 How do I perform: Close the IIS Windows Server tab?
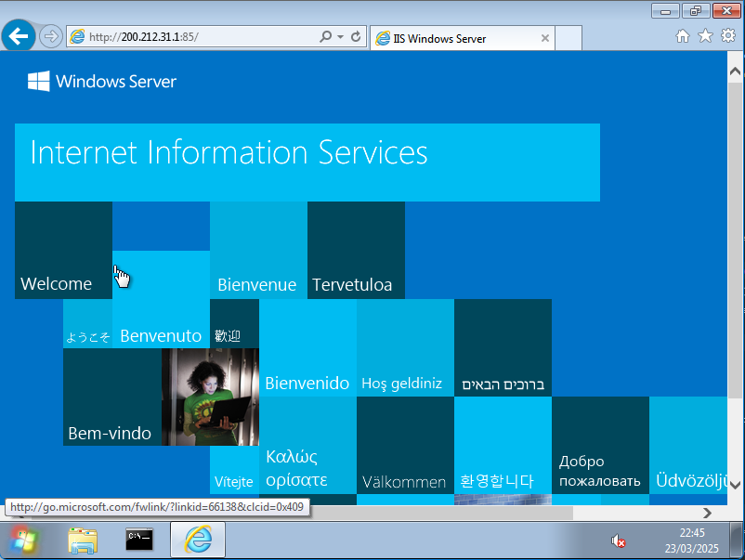click(x=545, y=39)
